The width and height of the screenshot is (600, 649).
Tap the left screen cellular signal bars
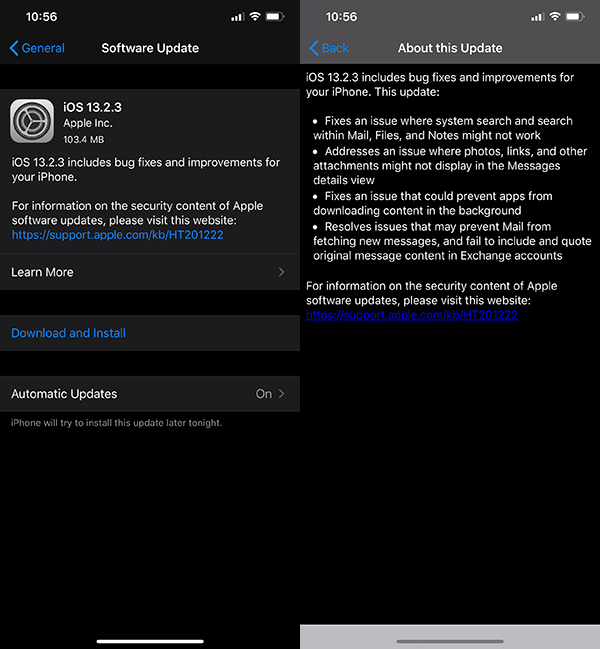click(238, 17)
